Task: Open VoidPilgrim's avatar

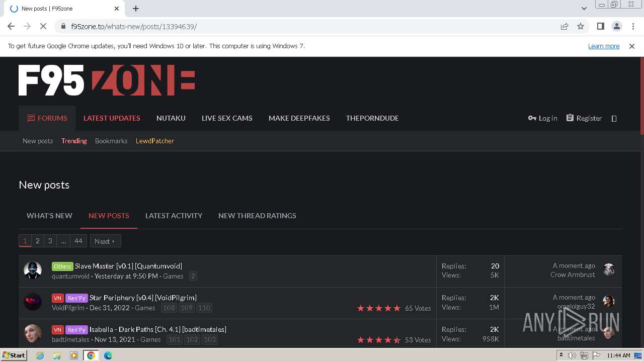Action: click(x=33, y=302)
